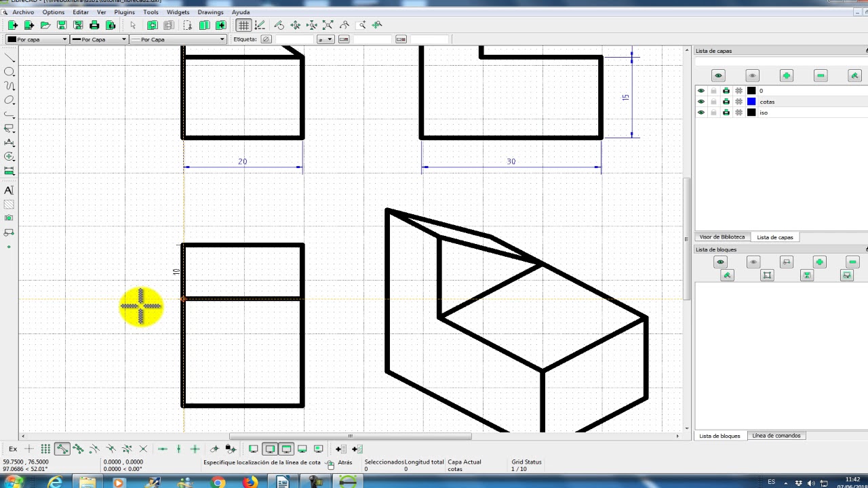This screenshot has height=488, width=868.
Task: Add a new layer with the plus button
Action: tap(787, 75)
